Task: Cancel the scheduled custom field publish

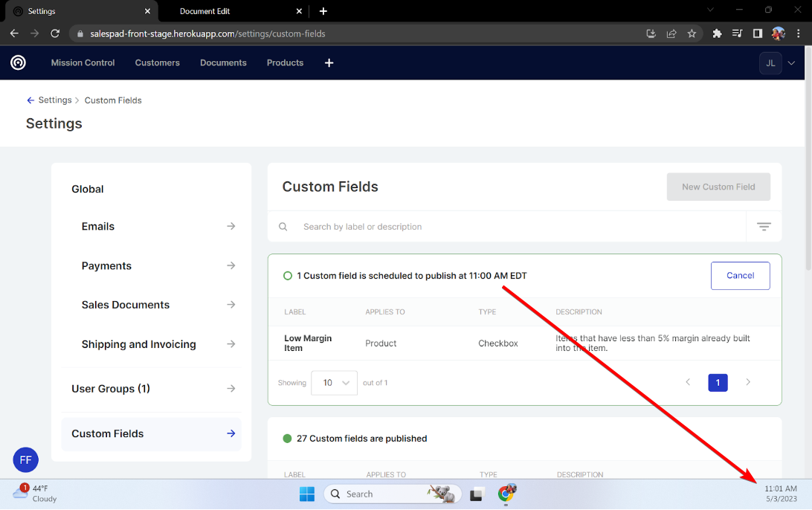Action: (740, 276)
